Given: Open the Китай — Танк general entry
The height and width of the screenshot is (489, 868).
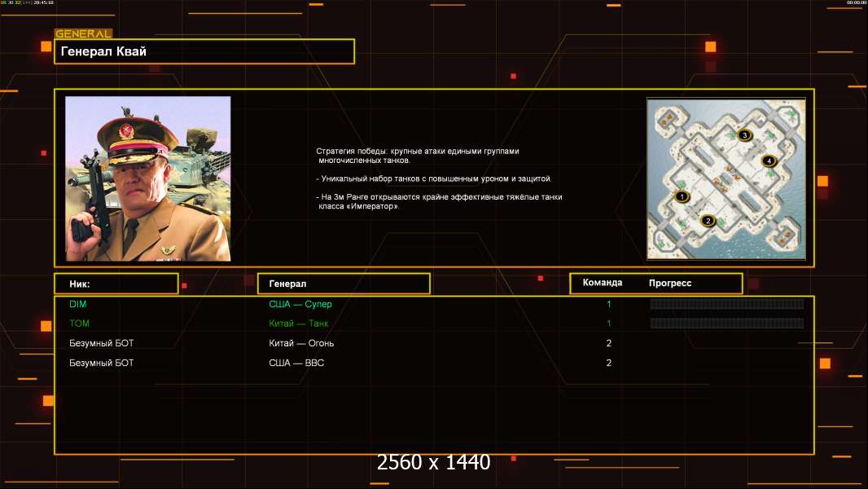Looking at the screenshot, I should (300, 324).
